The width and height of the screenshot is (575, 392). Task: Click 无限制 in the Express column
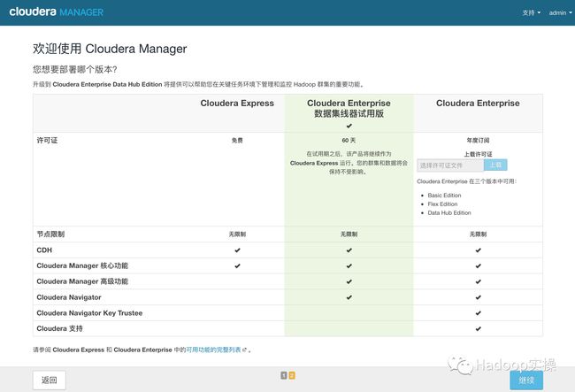click(x=237, y=234)
